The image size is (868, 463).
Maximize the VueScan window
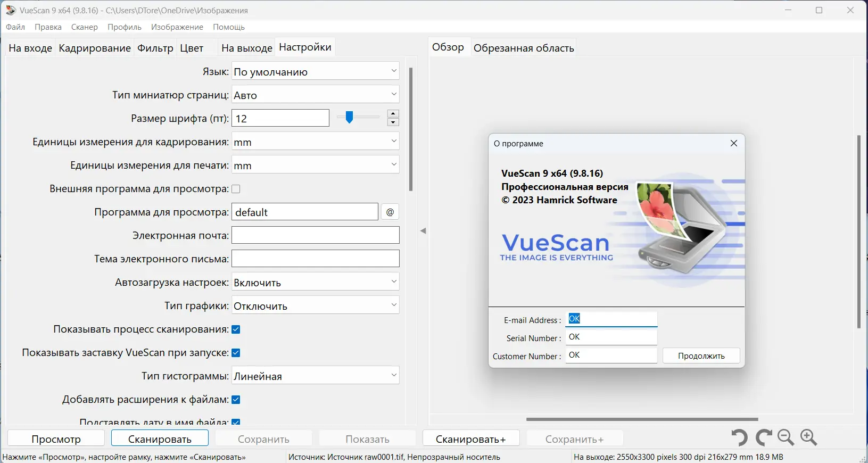[x=819, y=10]
